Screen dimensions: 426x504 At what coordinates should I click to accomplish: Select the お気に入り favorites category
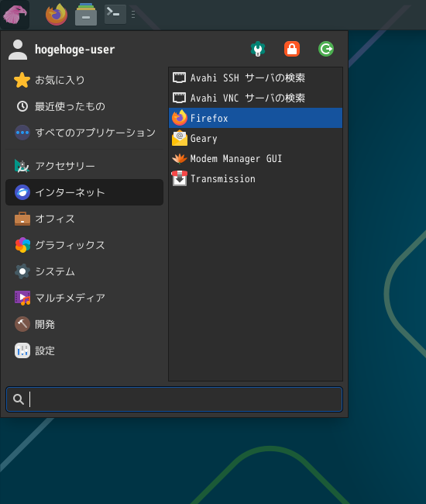tap(84, 80)
